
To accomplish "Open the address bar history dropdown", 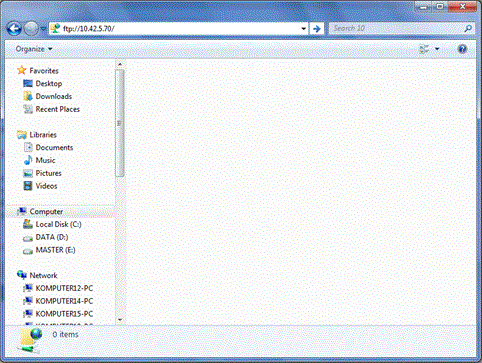I will tap(303, 29).
